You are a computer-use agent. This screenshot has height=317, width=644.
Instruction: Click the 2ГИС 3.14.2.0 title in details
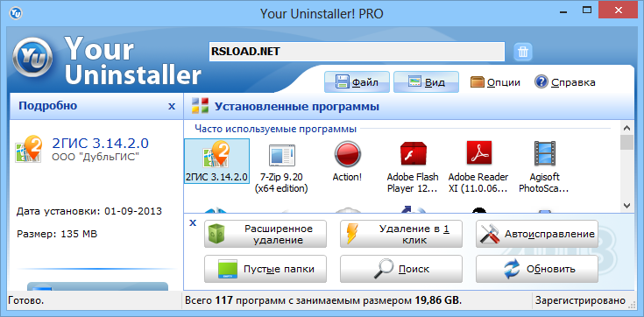pos(100,143)
